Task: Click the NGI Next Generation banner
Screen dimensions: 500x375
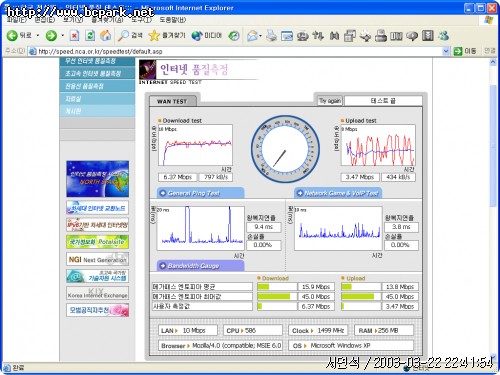Action: 97,259
